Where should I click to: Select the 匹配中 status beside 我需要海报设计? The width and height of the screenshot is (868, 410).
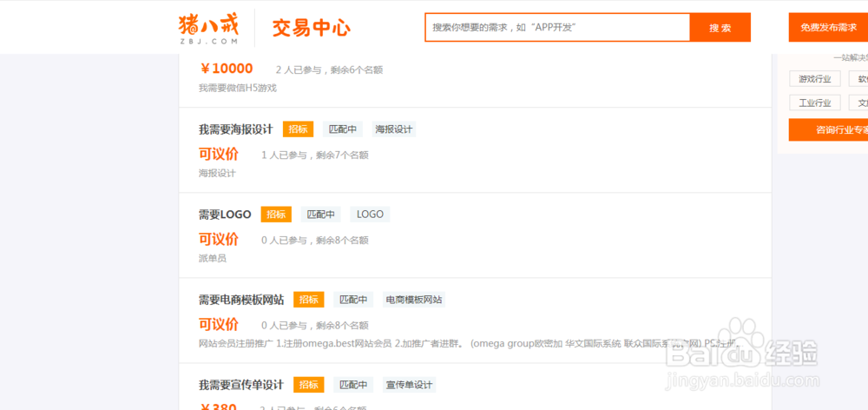[343, 129]
